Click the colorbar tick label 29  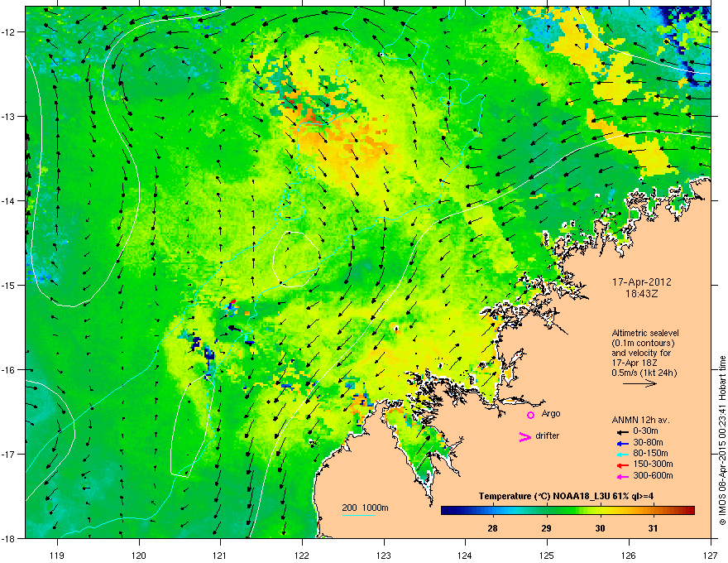click(x=547, y=528)
